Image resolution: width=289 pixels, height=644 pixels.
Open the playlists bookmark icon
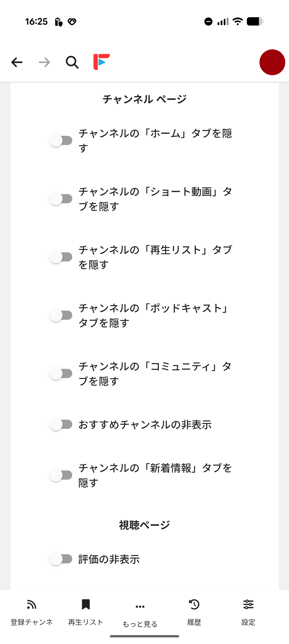[x=86, y=604]
